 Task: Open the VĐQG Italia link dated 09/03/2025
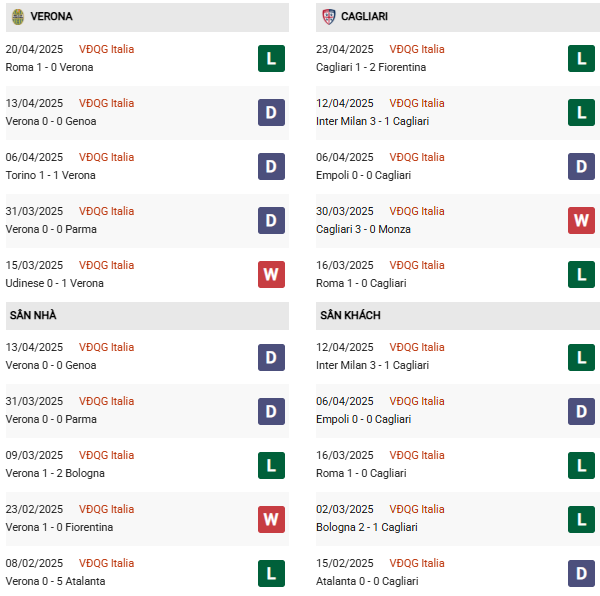click(x=107, y=455)
